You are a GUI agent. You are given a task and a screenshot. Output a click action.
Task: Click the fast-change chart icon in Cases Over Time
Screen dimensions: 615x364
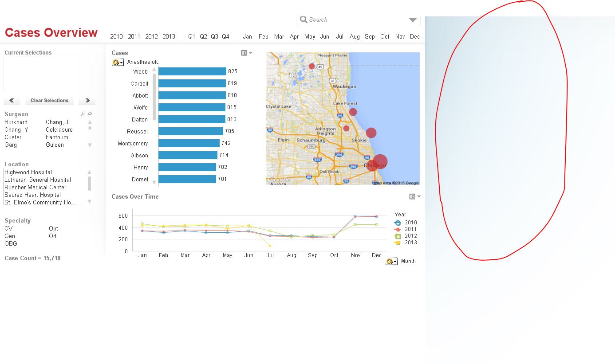click(x=412, y=196)
